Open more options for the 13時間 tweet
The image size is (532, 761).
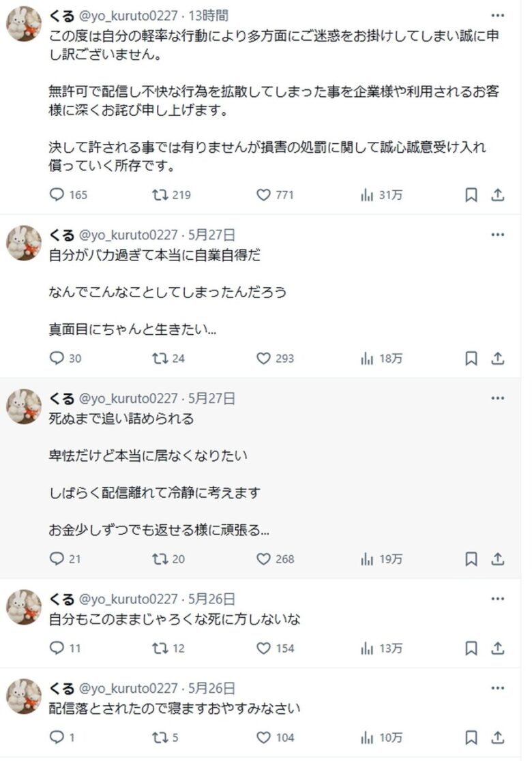(498, 15)
